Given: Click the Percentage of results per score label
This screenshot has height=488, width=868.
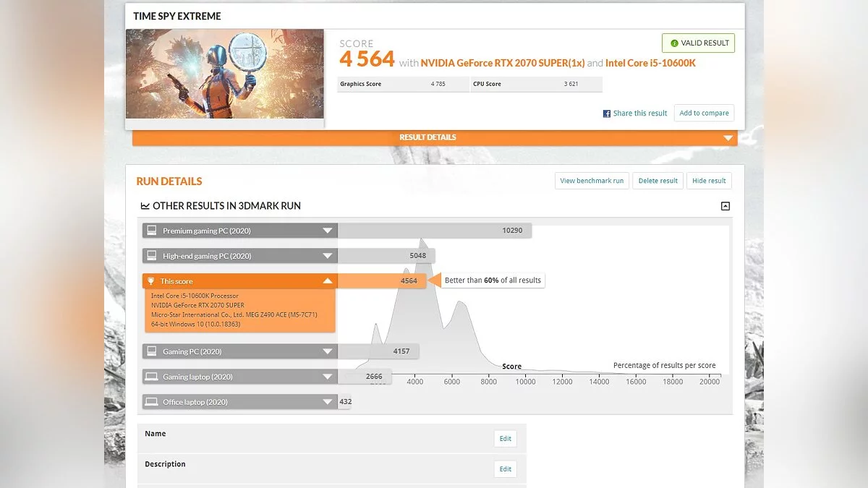Looking at the screenshot, I should click(665, 365).
